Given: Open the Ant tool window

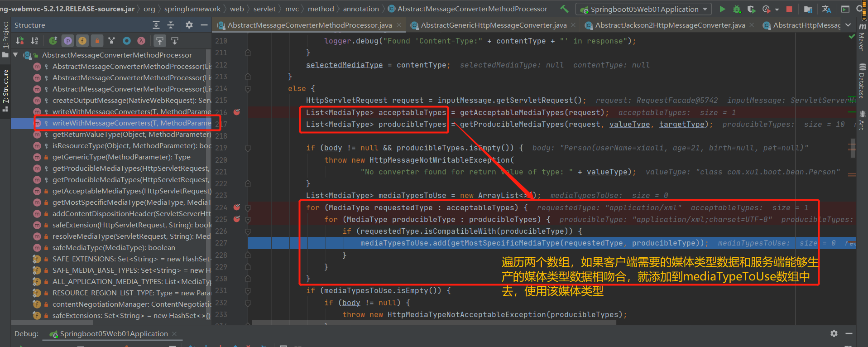Looking at the screenshot, I should 862,120.
